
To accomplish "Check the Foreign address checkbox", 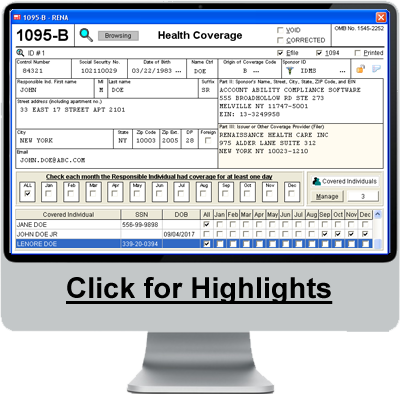I will [x=208, y=140].
